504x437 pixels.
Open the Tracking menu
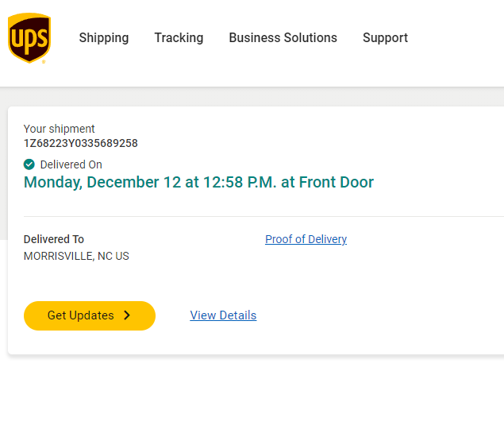click(x=179, y=38)
